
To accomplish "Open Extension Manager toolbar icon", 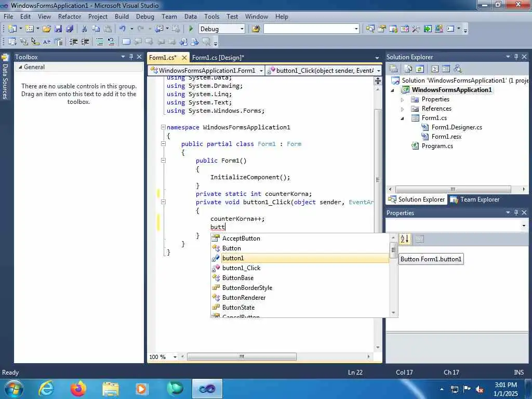I will [x=438, y=29].
